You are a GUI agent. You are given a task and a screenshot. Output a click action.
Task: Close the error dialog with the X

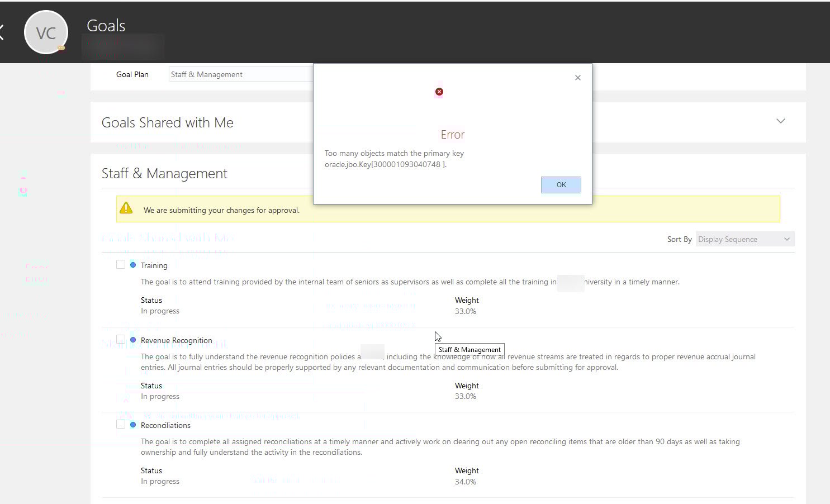577,77
